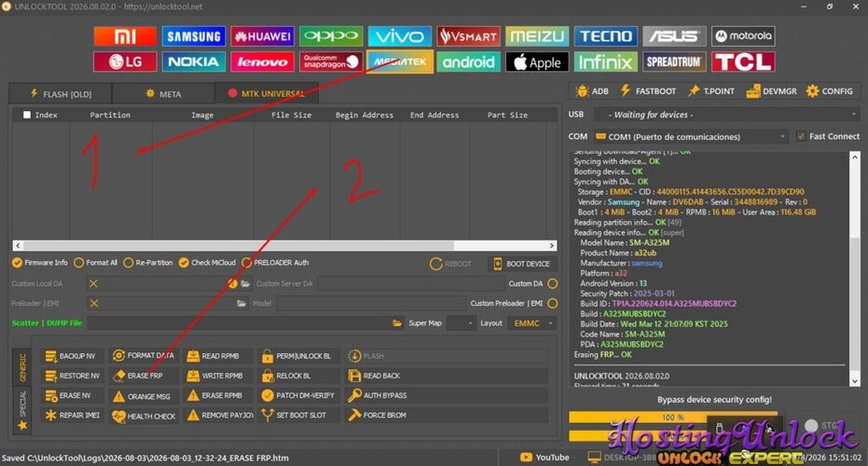Open the Vsmart brand logo
The height and width of the screenshot is (466, 868).
click(468, 36)
